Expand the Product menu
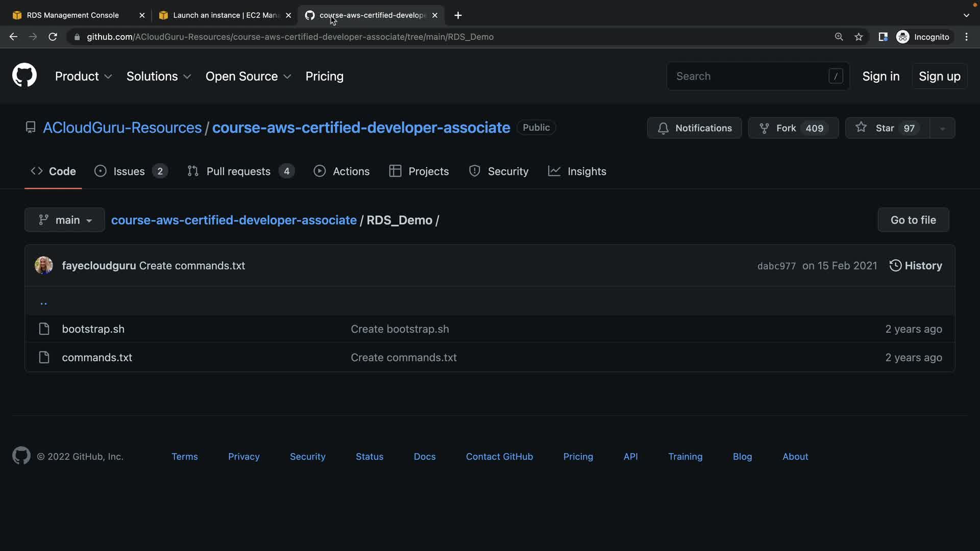The width and height of the screenshot is (980, 551). pyautogui.click(x=83, y=76)
